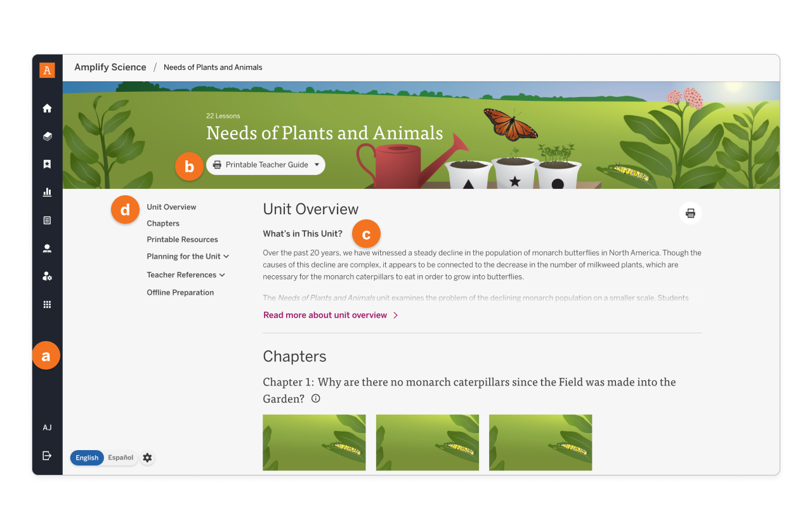The height and width of the screenshot is (530, 812).
Task: Expand Planning for the Unit section
Action: tap(188, 256)
